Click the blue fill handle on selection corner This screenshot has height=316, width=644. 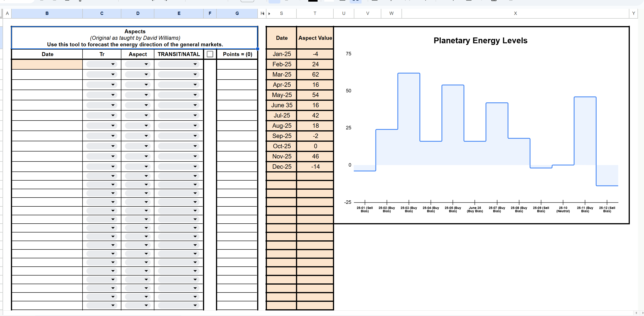click(x=258, y=49)
